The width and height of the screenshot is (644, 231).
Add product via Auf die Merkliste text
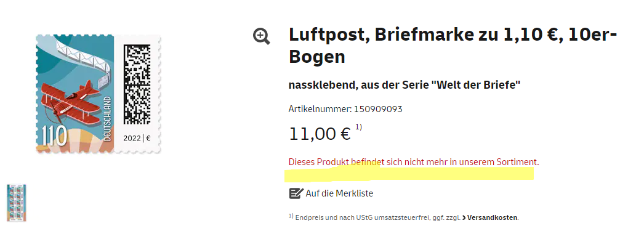point(339,193)
